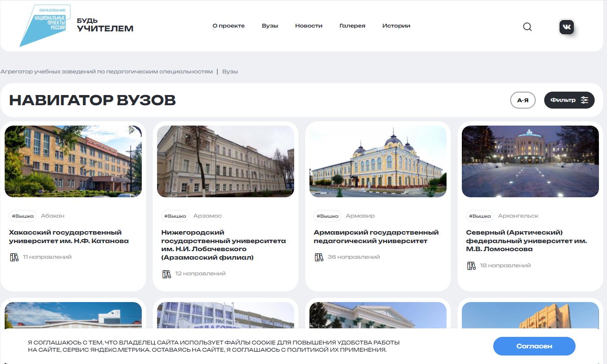Image resolution: width=607 pixels, height=364 pixels.
Task: Click the Армавирский university building photo
Action: coord(378,161)
